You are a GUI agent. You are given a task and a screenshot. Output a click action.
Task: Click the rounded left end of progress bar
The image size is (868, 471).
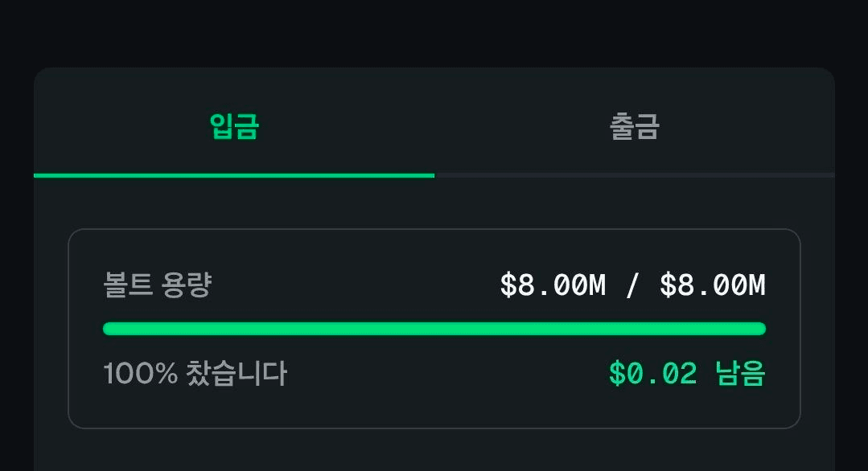109,329
